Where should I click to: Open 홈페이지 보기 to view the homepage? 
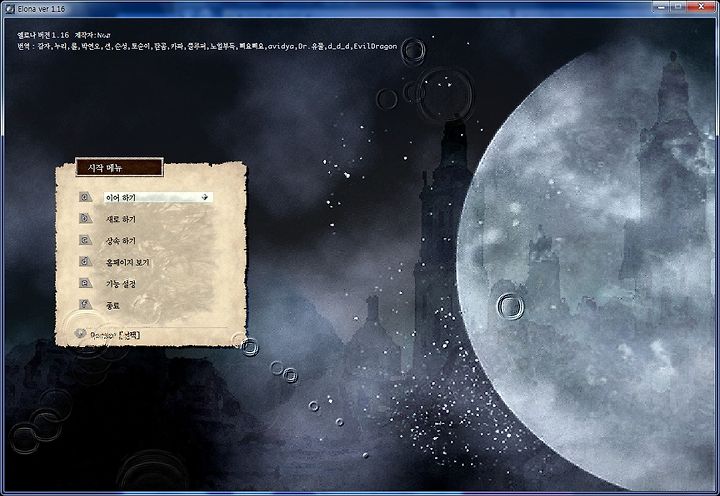point(127,263)
